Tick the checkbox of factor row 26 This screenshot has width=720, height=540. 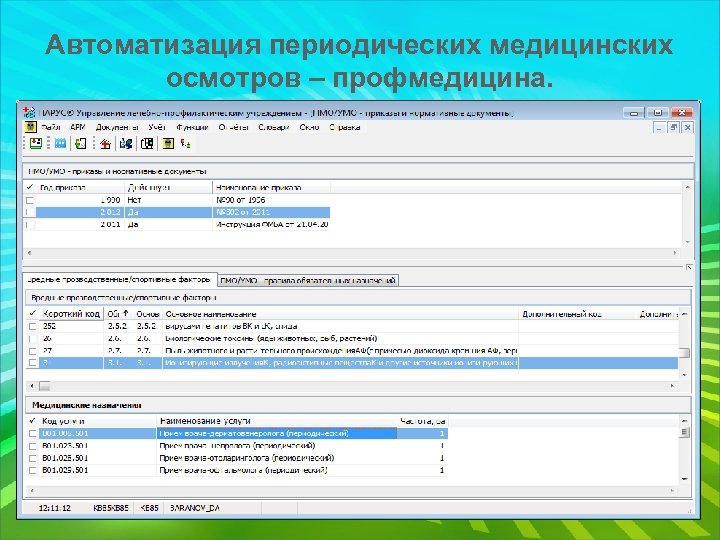tap(33, 338)
